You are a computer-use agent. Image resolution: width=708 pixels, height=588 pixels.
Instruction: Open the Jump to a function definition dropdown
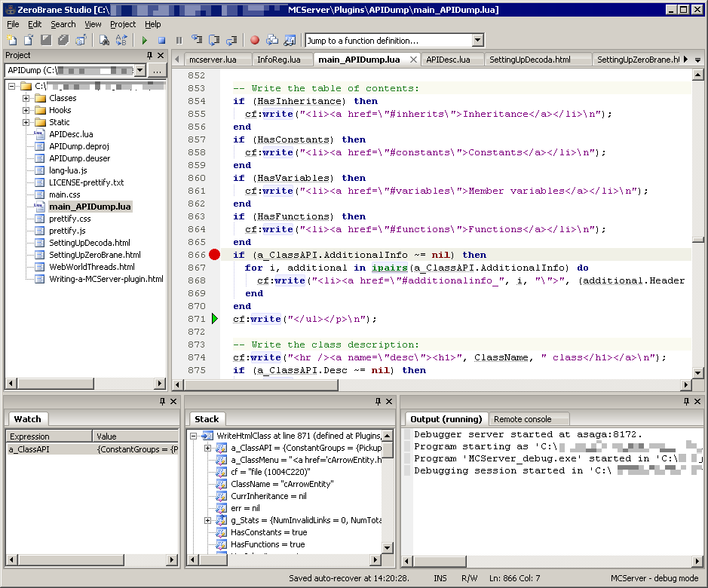pyautogui.click(x=478, y=41)
